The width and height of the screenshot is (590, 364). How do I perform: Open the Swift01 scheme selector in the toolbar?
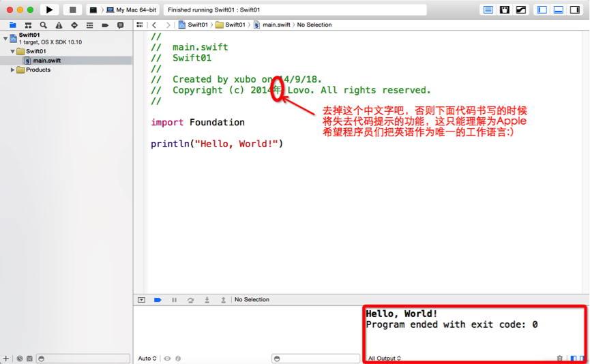pos(93,10)
